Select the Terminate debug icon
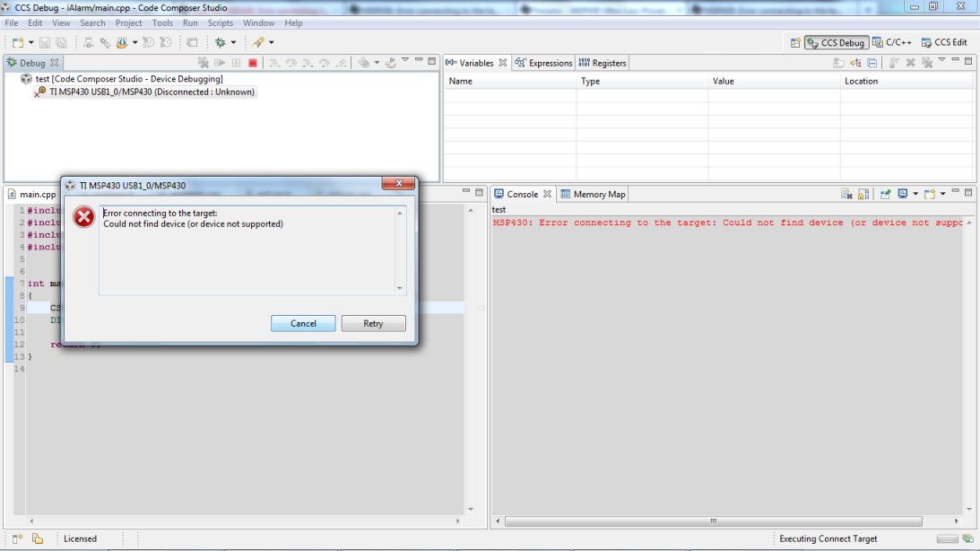This screenshot has width=980, height=551. click(253, 61)
